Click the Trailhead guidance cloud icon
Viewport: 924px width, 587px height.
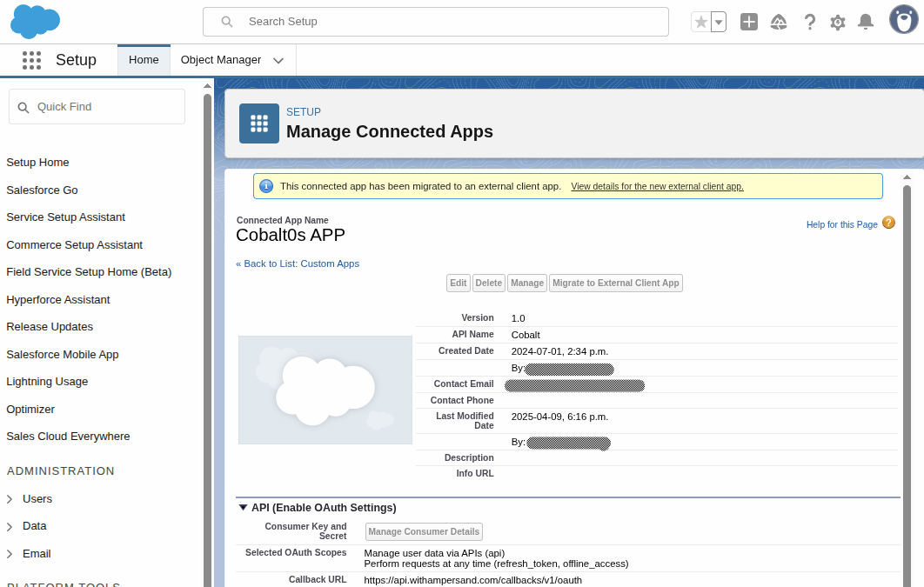point(779,21)
